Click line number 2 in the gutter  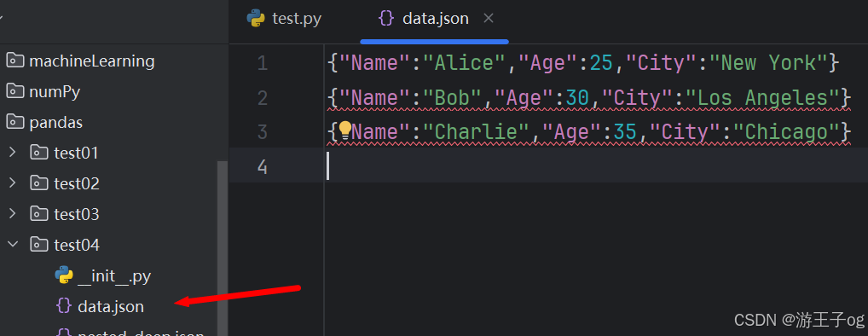point(262,98)
